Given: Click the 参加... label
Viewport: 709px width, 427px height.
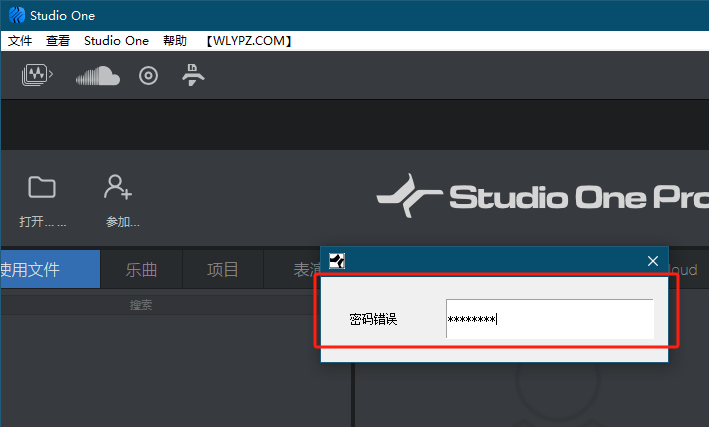Looking at the screenshot, I should (x=123, y=222).
